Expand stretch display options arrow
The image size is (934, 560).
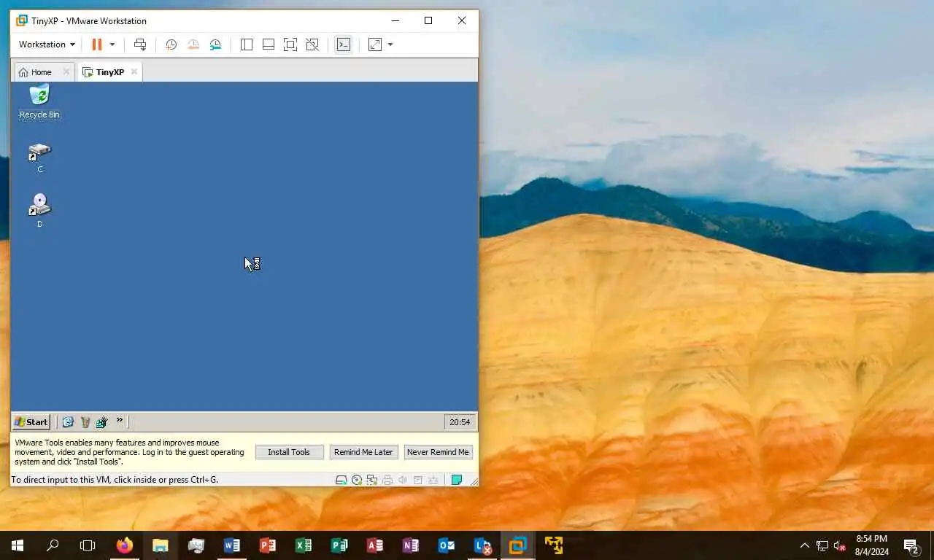390,44
